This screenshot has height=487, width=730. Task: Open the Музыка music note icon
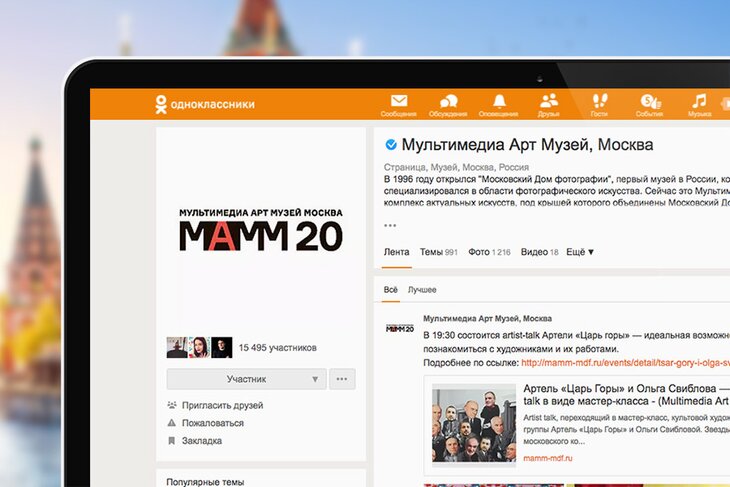click(699, 103)
